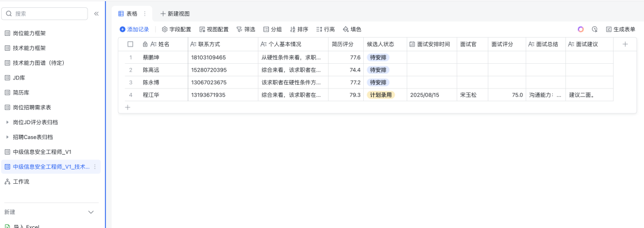The image size is (644, 228).
Task: Click the 面试建议 column header
Action: [589, 44]
